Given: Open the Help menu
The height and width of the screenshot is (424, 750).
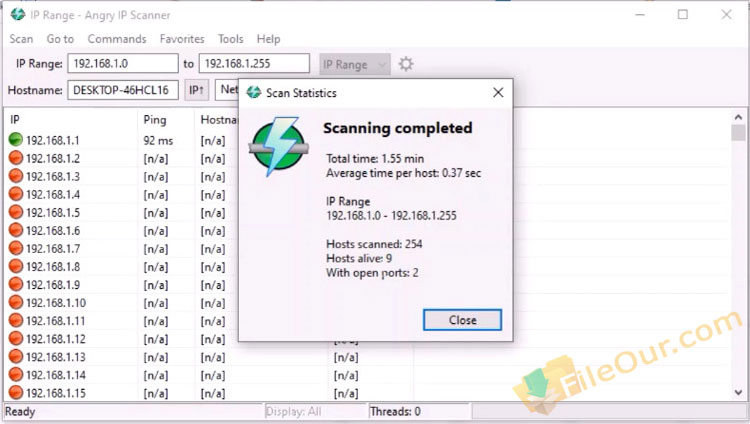Looking at the screenshot, I should coord(268,39).
